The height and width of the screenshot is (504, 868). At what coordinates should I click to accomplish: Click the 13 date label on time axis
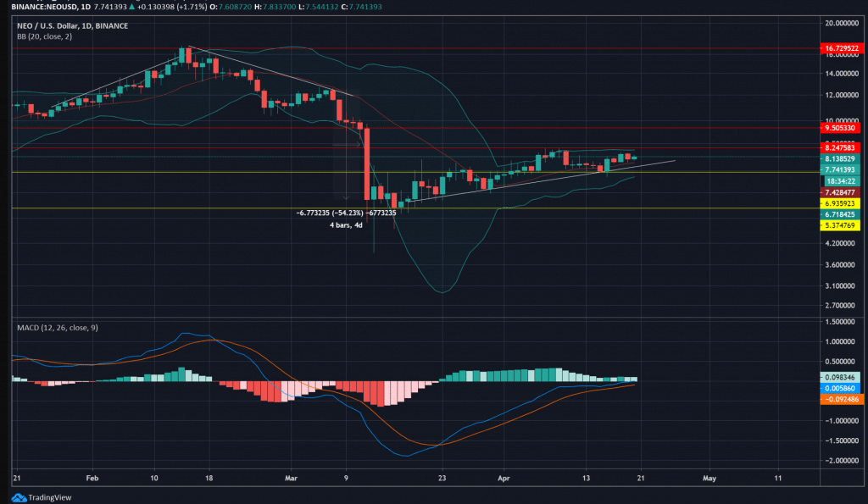point(587,478)
